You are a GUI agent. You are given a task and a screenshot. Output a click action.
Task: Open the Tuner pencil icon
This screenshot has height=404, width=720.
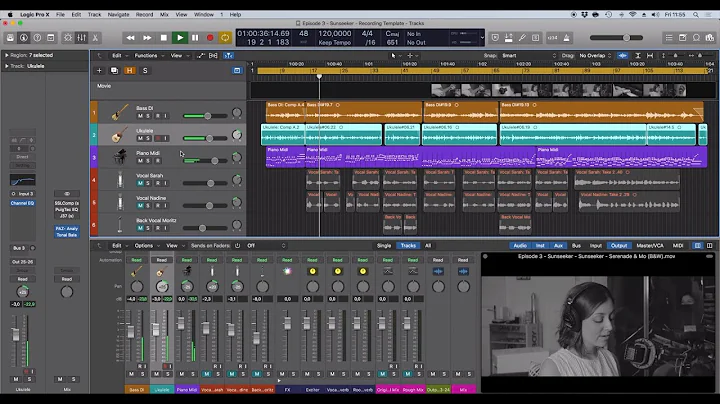(522, 38)
